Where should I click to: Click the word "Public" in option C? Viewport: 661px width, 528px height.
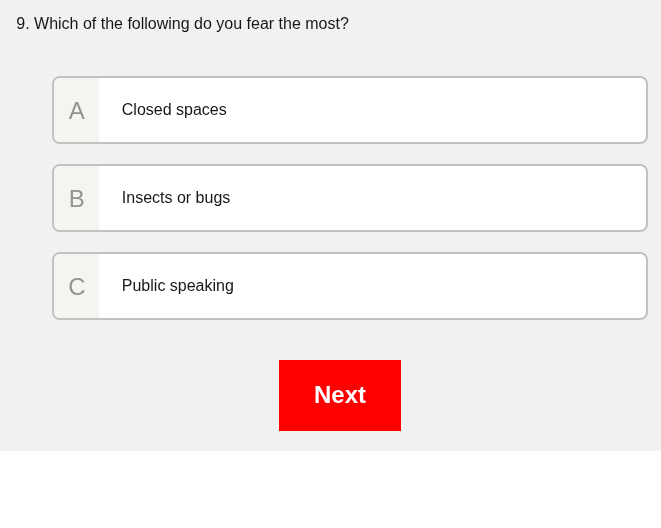point(144,286)
